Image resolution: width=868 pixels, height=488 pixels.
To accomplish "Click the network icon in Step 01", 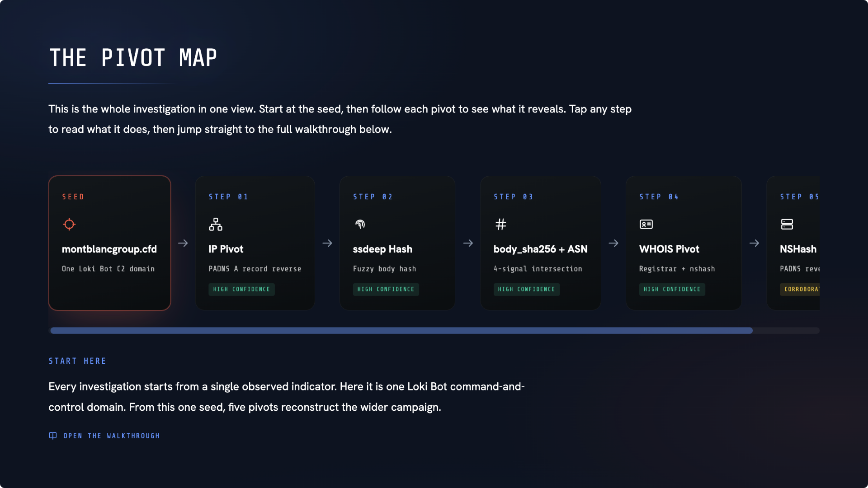I will point(216,224).
